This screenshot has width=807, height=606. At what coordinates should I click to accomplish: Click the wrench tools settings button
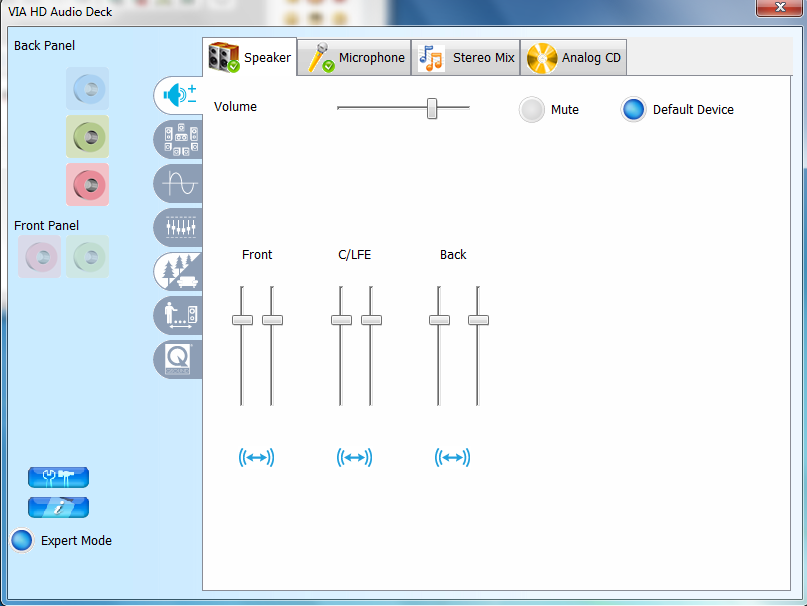click(x=58, y=477)
